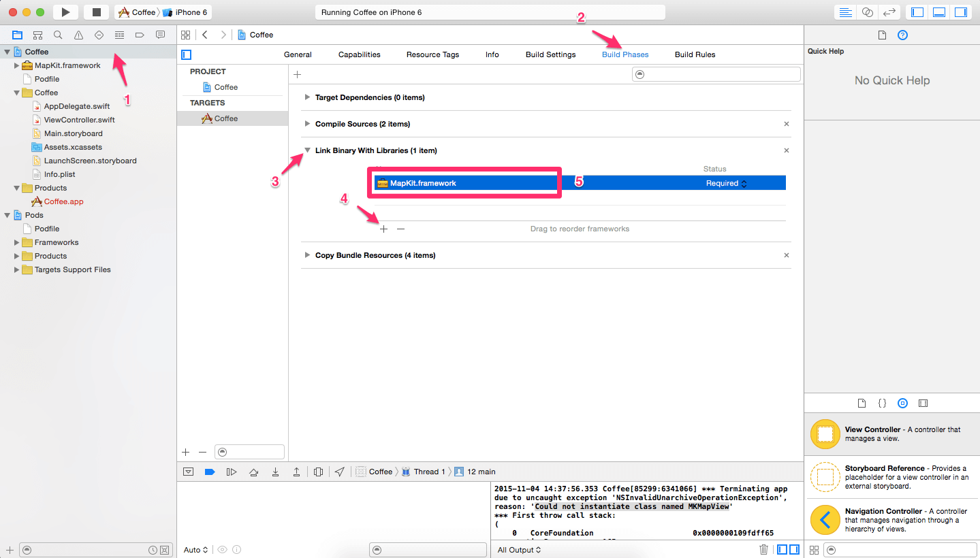Run the app with the Play button

point(65,12)
